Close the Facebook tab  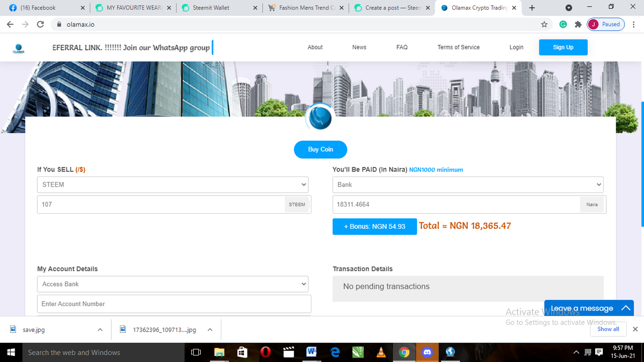point(83,8)
